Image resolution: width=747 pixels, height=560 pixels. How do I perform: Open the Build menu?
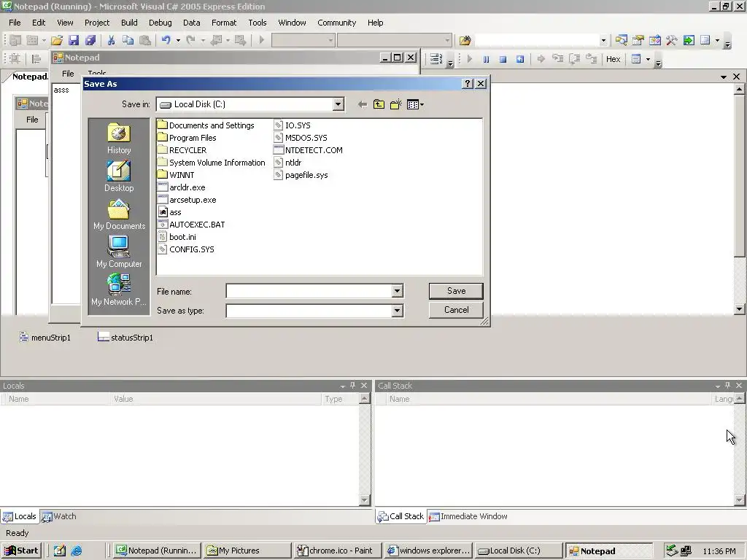pos(129,23)
